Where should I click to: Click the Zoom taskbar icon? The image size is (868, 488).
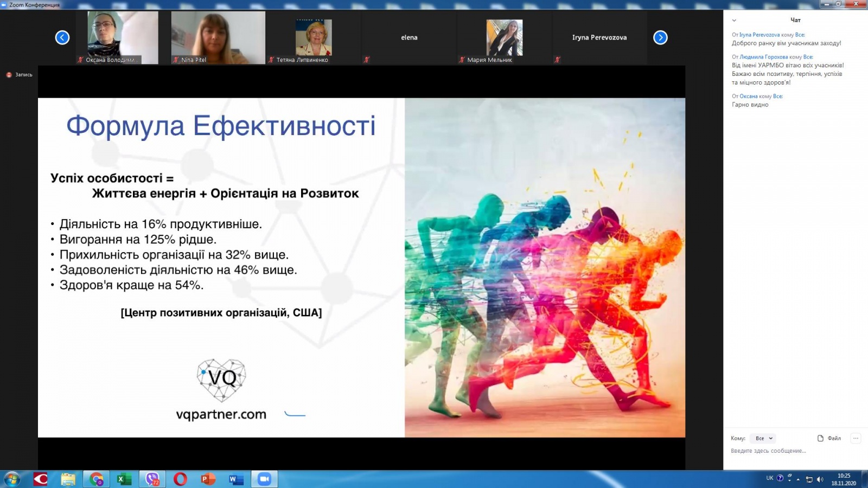[x=264, y=479]
